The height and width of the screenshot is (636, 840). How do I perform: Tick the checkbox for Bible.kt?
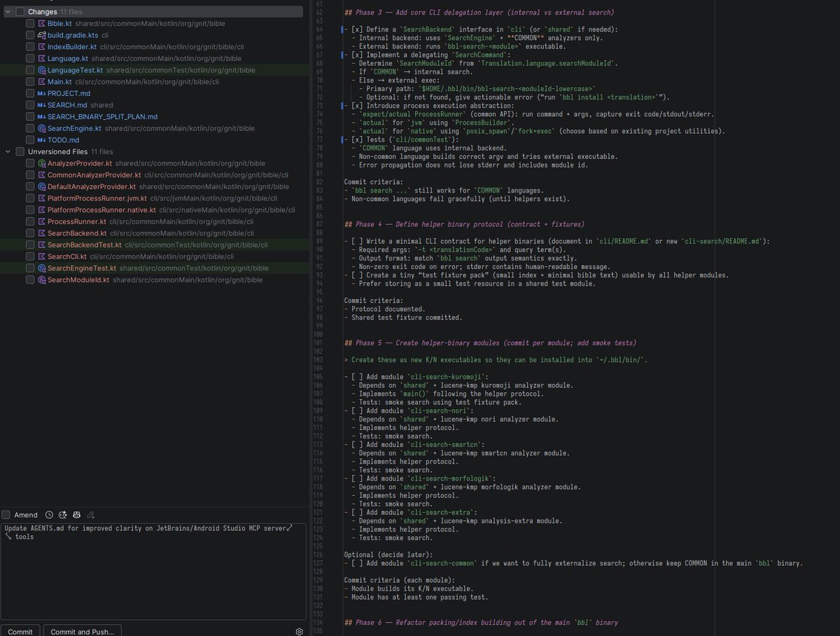coord(30,23)
